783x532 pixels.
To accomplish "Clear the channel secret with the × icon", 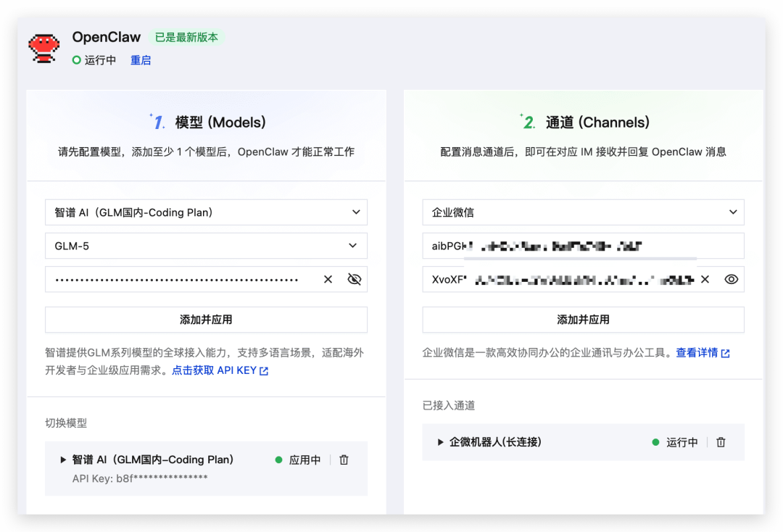I will tap(705, 279).
